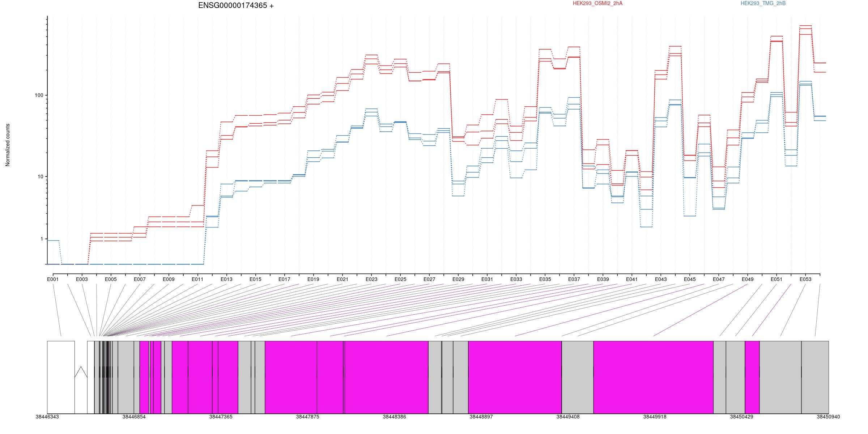Viewport: 868px width, 434px height.
Task: Click the first white exon box at 38446343
Action: point(61,377)
